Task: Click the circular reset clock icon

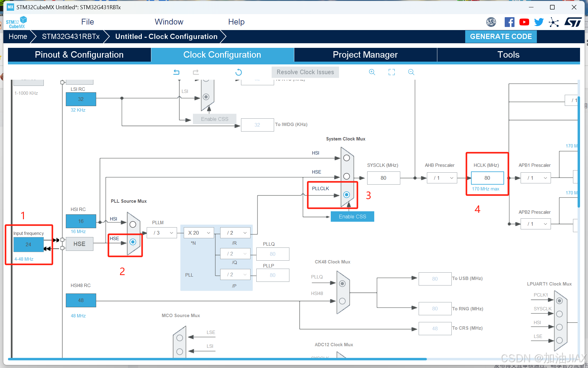Action: pos(239,72)
